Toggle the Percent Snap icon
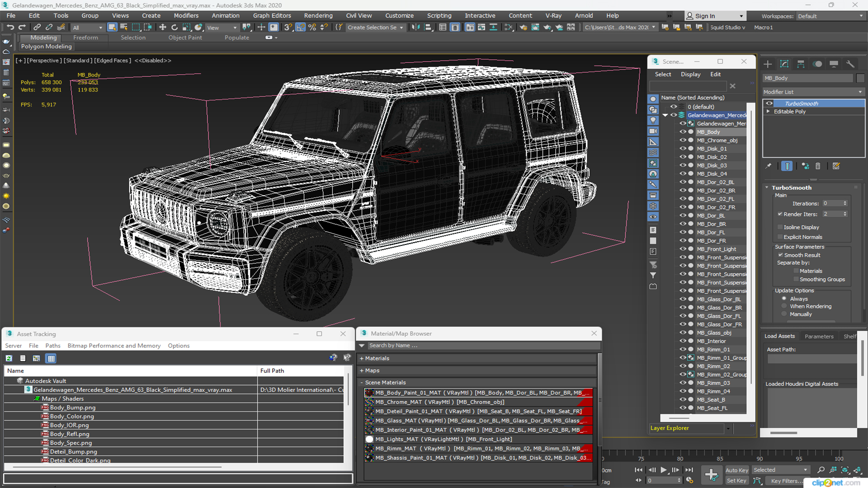 point(312,28)
